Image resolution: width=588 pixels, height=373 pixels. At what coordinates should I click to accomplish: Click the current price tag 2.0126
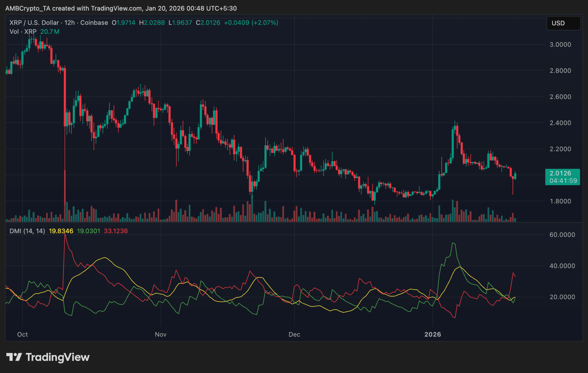pyautogui.click(x=562, y=173)
